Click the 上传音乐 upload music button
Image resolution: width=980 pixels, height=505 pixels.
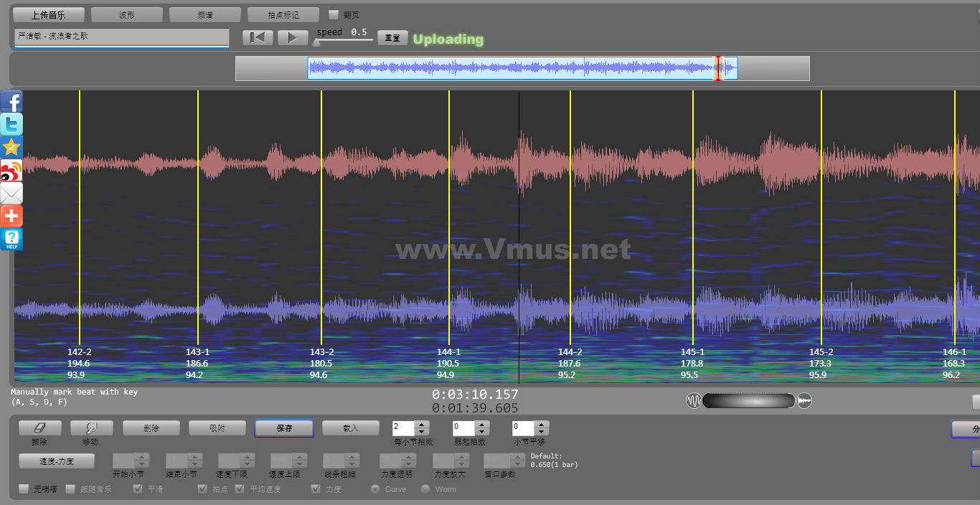click(49, 14)
